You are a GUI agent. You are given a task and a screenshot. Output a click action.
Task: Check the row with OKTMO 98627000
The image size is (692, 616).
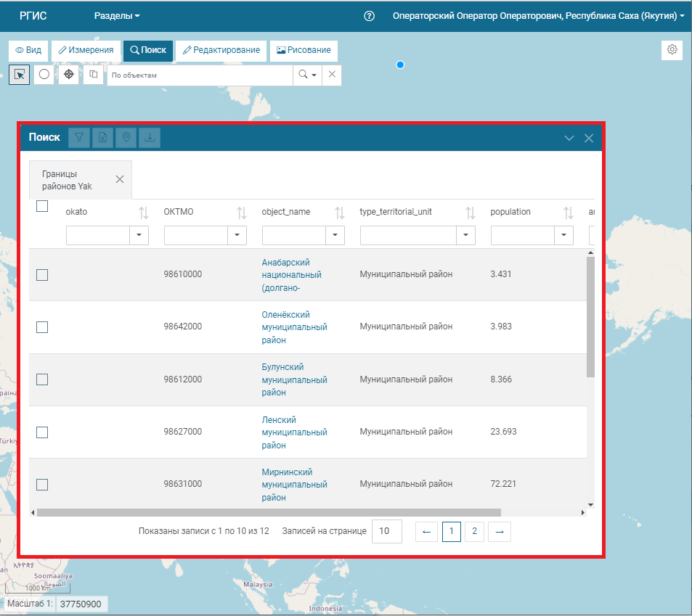42,432
